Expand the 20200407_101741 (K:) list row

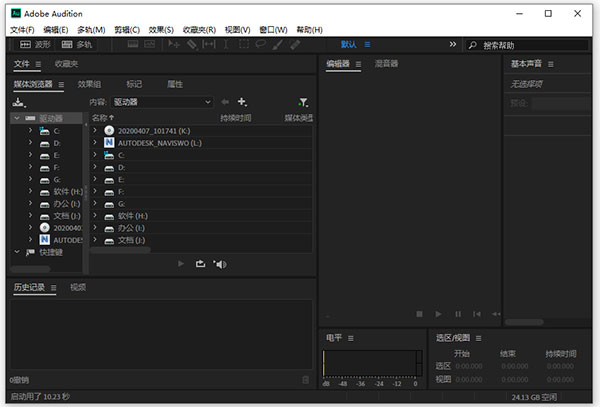(95, 130)
